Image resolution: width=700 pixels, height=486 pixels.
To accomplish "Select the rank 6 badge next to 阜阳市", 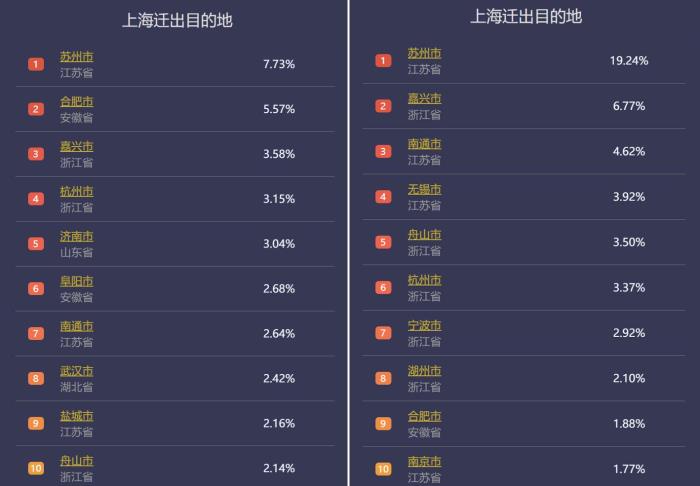I will click(x=36, y=288).
